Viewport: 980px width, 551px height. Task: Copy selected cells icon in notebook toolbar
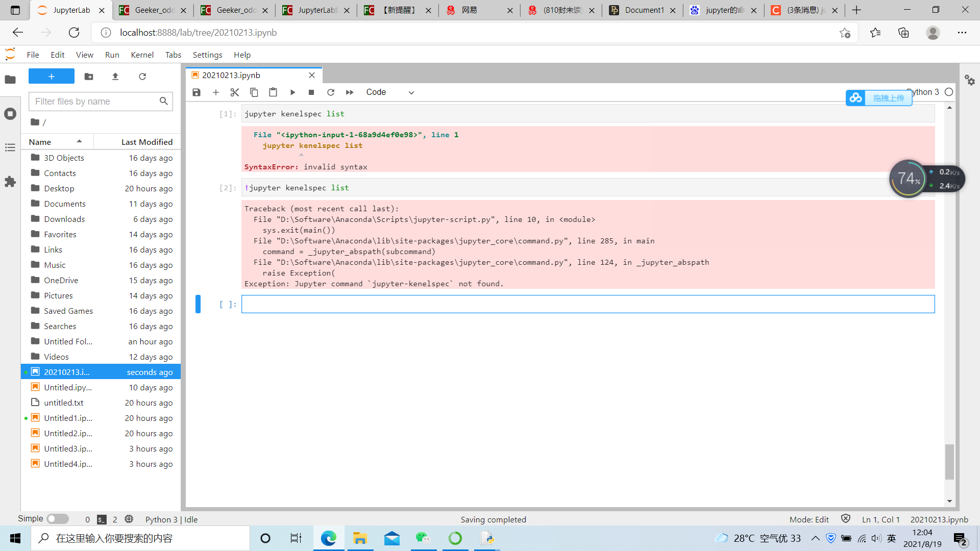click(254, 92)
